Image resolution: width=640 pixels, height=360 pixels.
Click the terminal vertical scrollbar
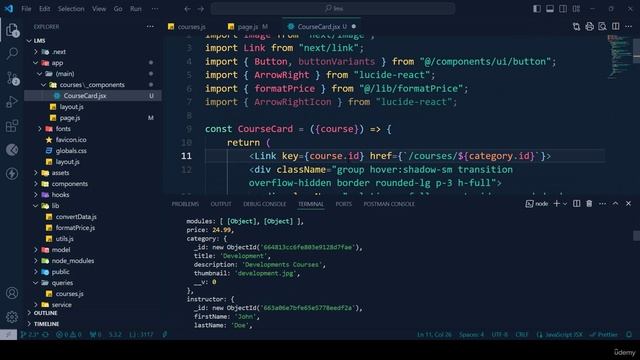(x=636, y=235)
